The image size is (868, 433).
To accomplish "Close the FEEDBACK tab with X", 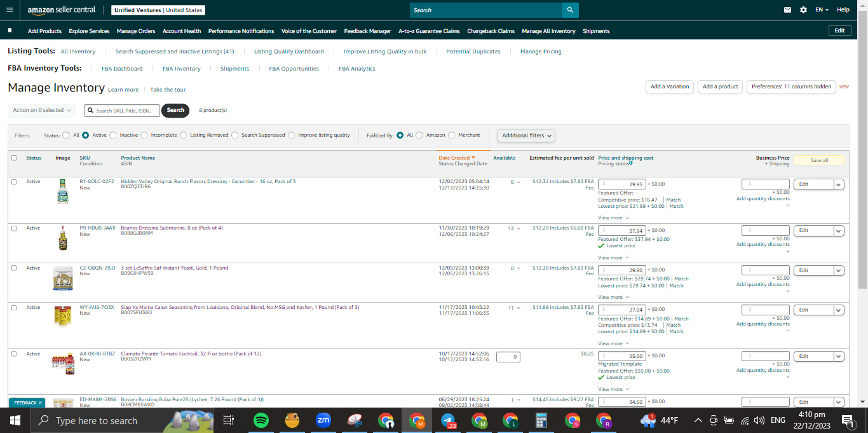I will [40, 402].
